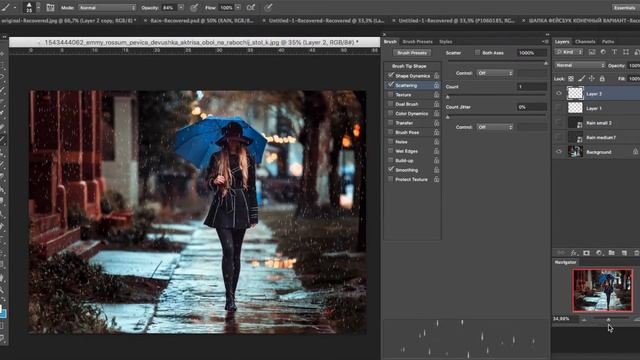Screen dimensions: 640x360
Task: Select the current Brush tool preset icon
Action: coord(6,7)
